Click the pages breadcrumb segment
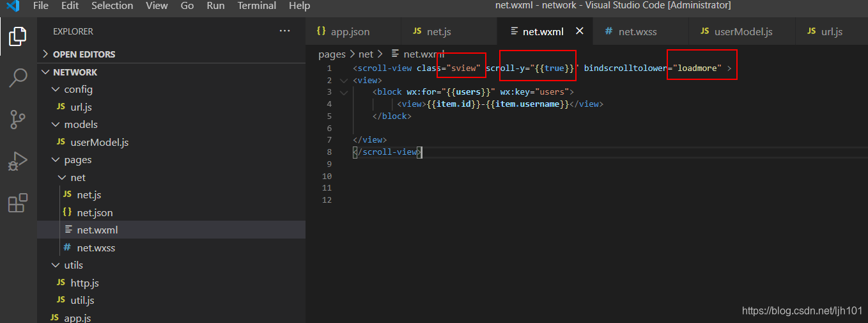 tap(332, 54)
